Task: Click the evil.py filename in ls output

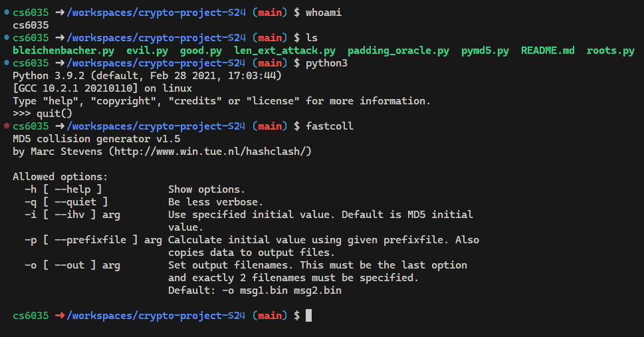Action: coord(147,51)
